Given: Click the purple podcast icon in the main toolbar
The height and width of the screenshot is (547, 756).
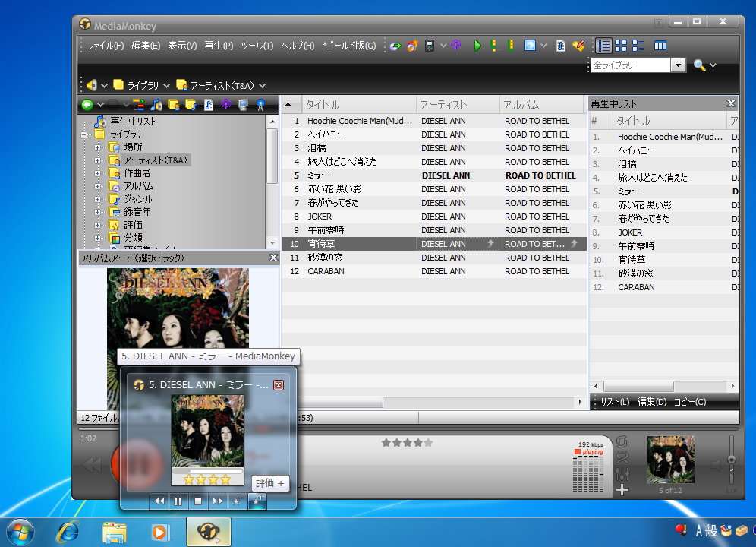Looking at the screenshot, I should (456, 46).
